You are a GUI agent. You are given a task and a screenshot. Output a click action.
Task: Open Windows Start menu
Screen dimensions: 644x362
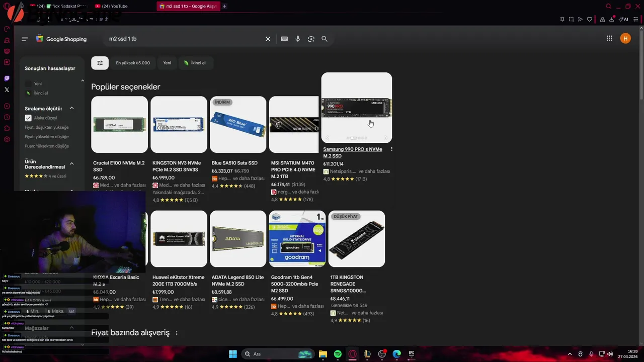point(232,354)
